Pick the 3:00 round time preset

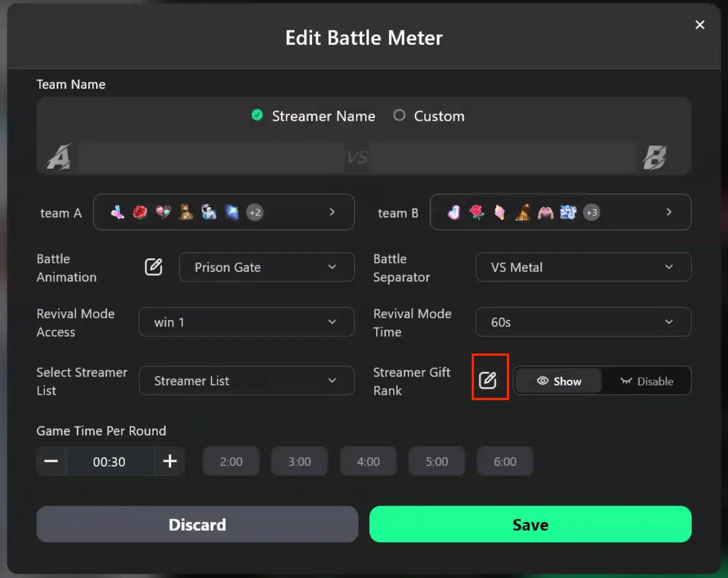(299, 462)
